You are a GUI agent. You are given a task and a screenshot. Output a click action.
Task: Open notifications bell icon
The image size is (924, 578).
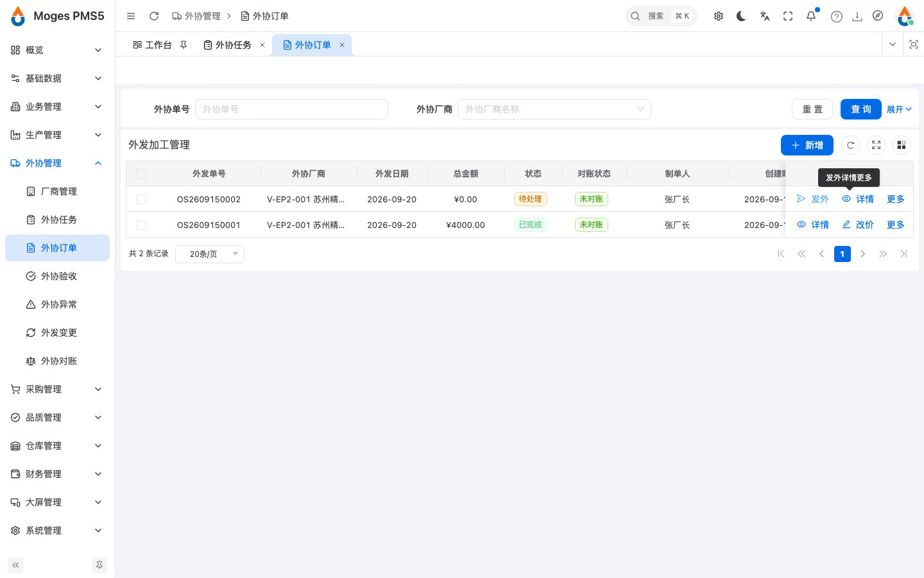811,16
